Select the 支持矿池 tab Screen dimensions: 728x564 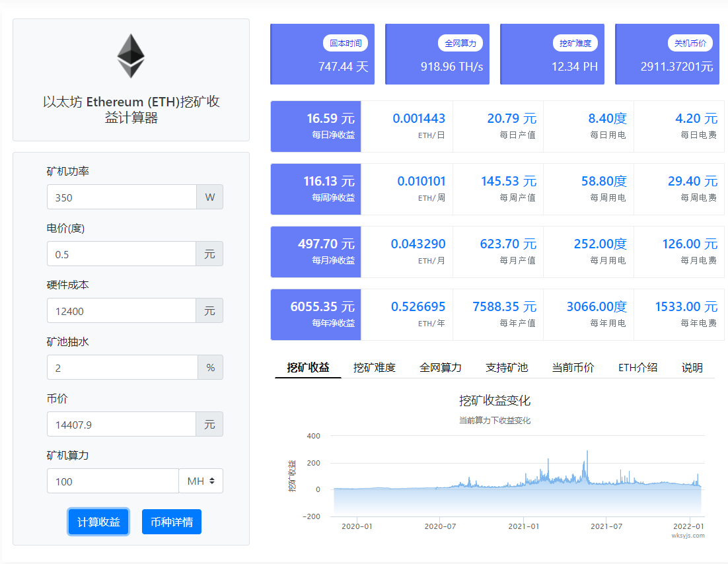point(507,368)
